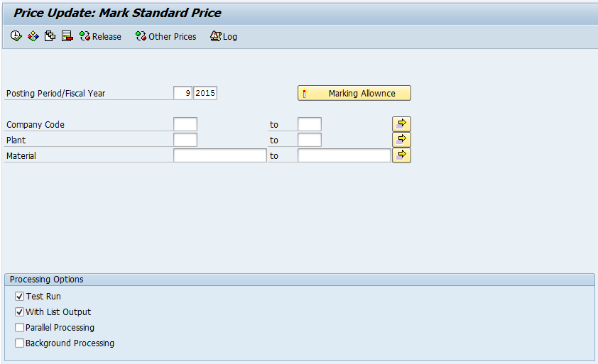Viewport: 598px width, 364px height.
Task: Enable the Background Processing checkbox
Action: 19,343
